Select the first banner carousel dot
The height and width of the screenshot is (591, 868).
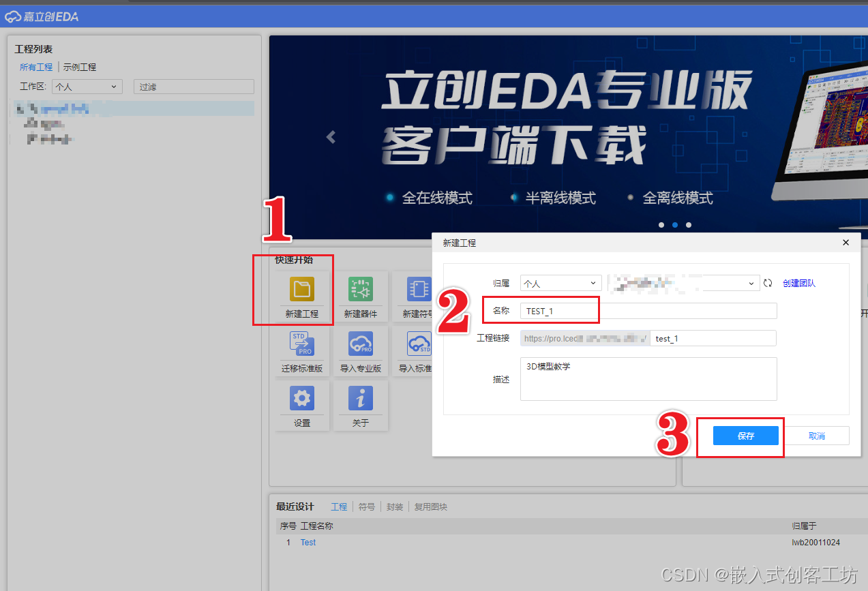pyautogui.click(x=661, y=224)
